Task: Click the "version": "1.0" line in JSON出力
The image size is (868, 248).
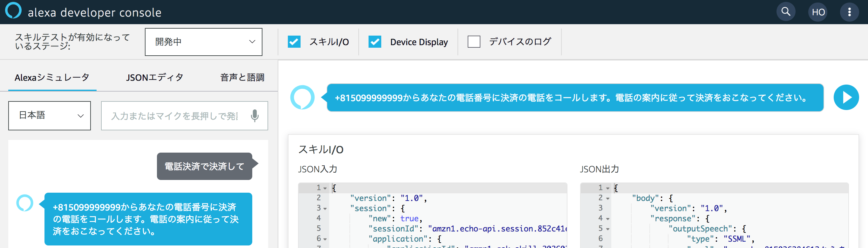Action: pyautogui.click(x=689, y=208)
